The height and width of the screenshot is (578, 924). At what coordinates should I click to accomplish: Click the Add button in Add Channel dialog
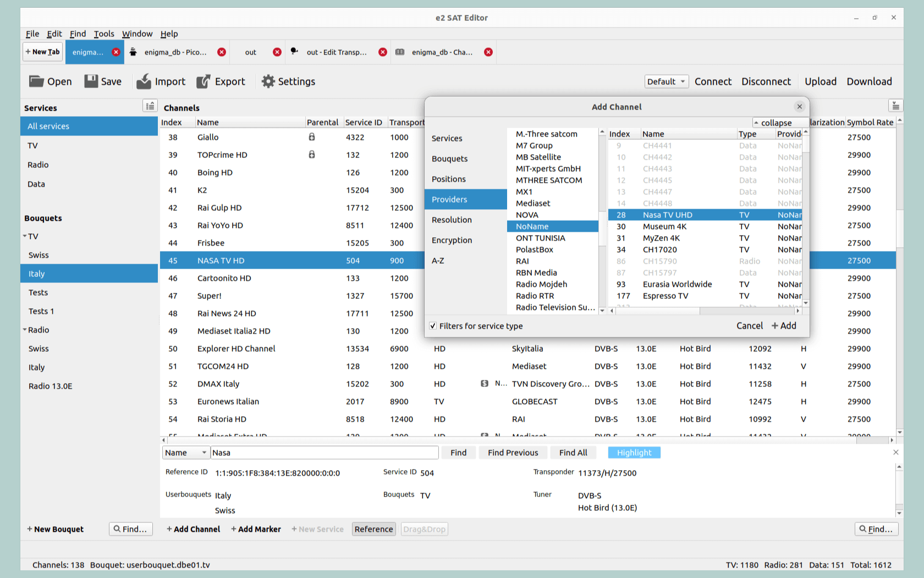coord(783,325)
